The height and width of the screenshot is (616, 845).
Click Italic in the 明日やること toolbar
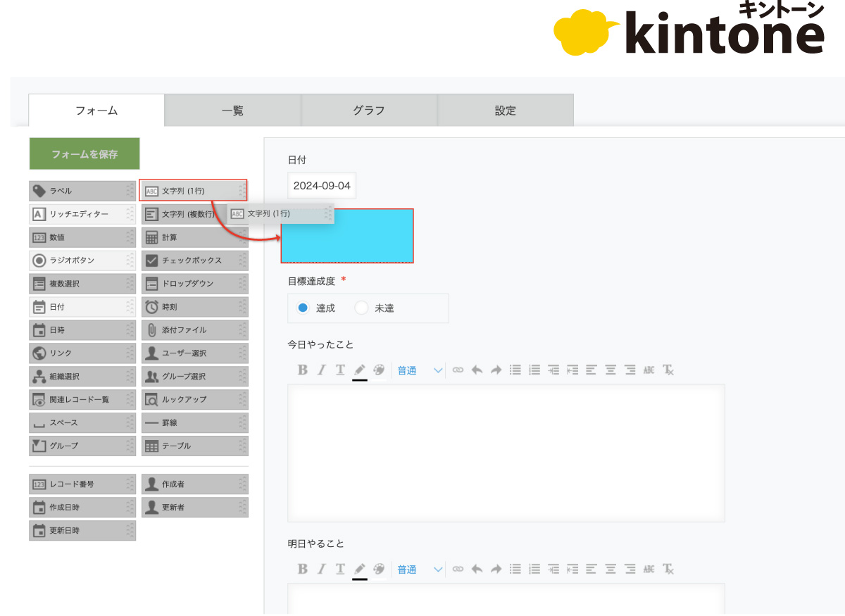[x=321, y=570]
